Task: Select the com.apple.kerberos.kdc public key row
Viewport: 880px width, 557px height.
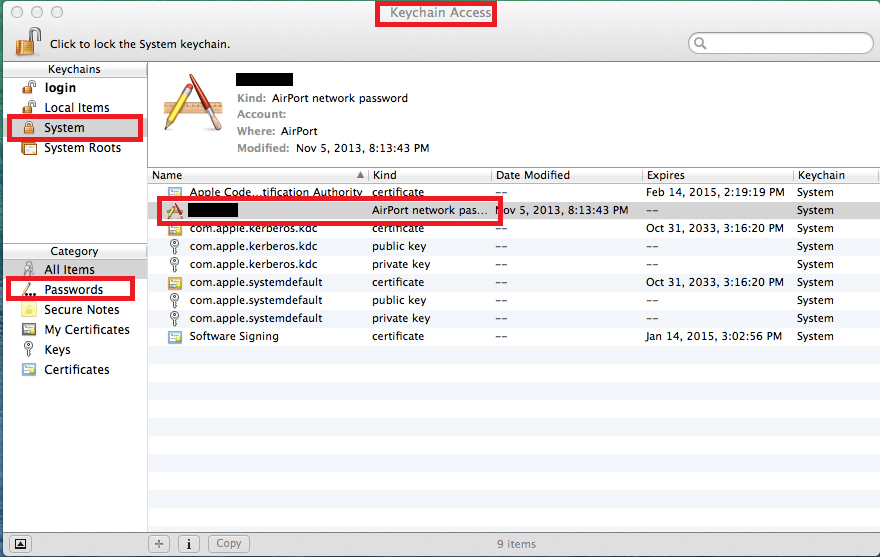Action: click(514, 246)
